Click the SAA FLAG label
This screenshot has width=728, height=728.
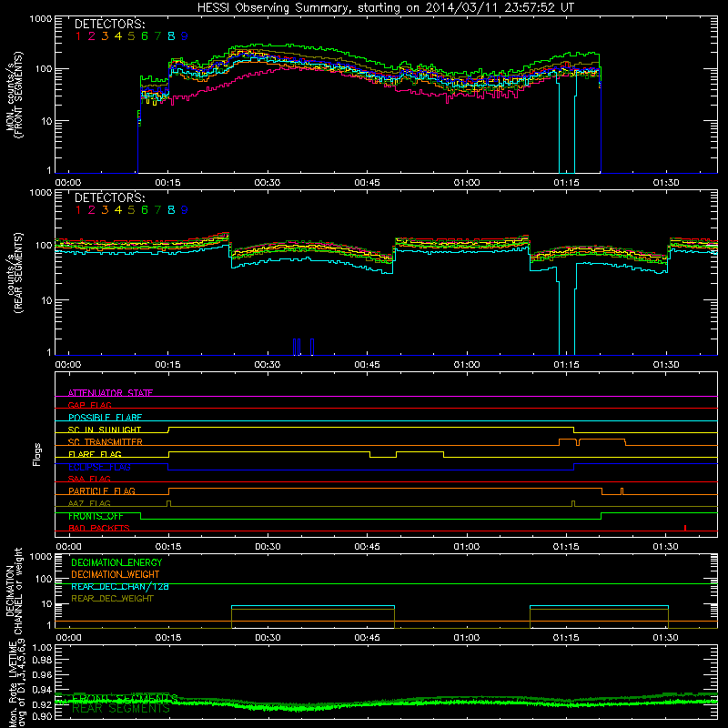[89, 480]
